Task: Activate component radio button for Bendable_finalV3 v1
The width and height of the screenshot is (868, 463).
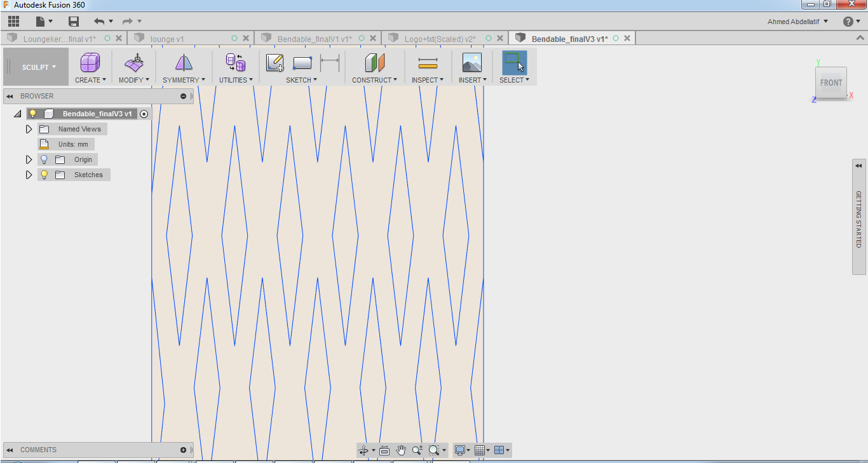Action: coord(144,114)
